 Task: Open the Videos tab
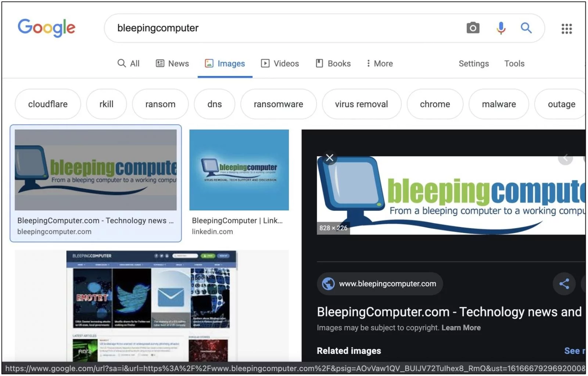[280, 64]
